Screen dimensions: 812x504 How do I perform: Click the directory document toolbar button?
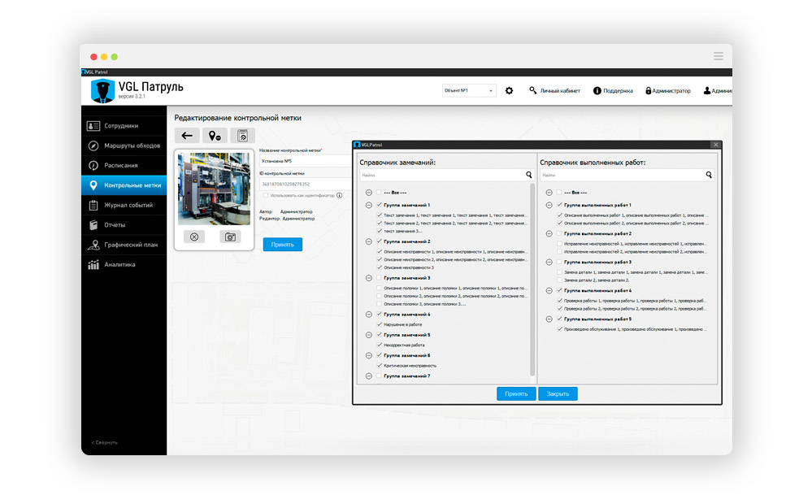[x=242, y=136]
